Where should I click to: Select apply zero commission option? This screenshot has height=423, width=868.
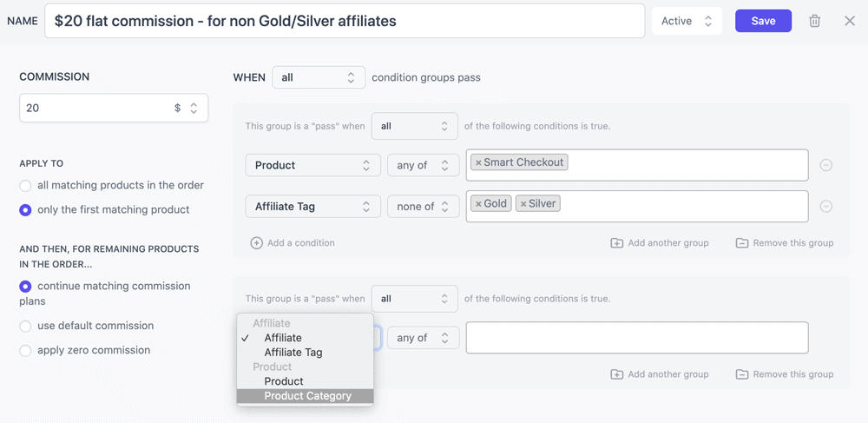click(26, 351)
